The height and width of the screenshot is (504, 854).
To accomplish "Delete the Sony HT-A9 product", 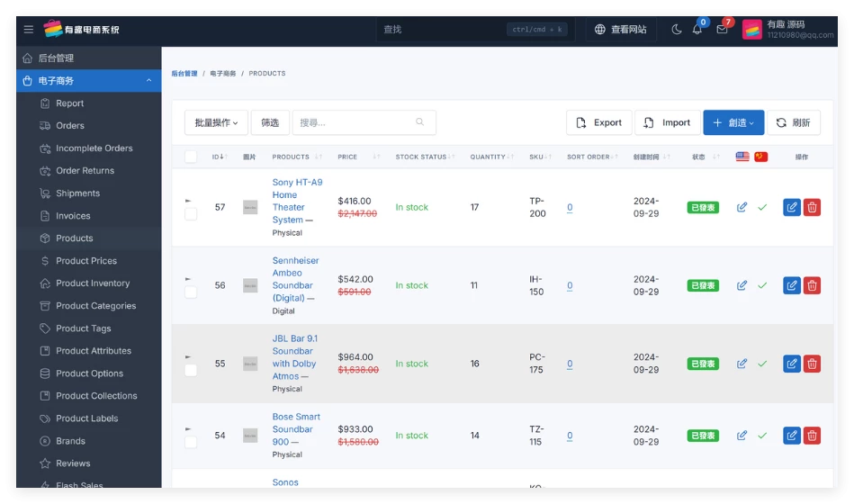I will pos(812,207).
